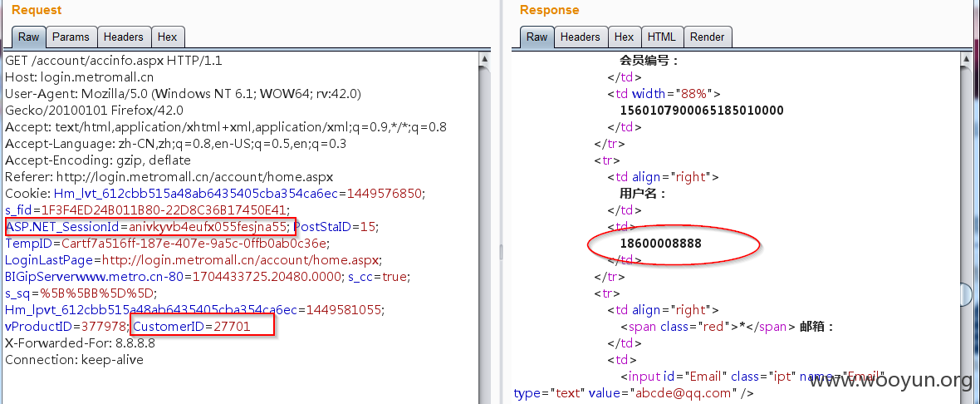Open the Request Hex tab

tap(168, 37)
